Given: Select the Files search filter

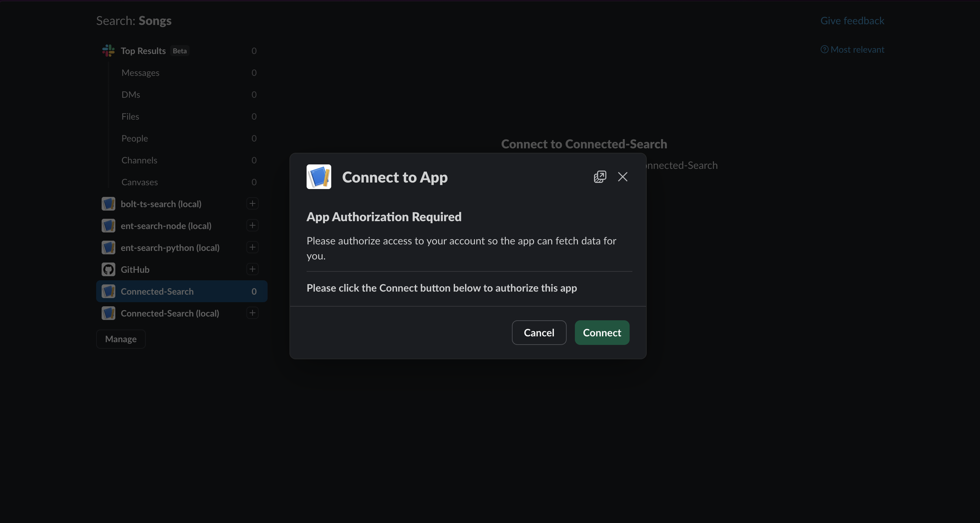Looking at the screenshot, I should [x=130, y=116].
